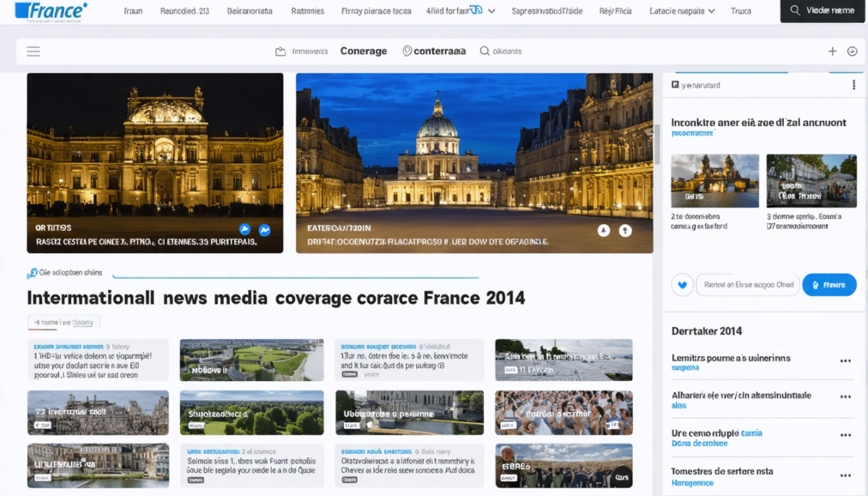Switch to the 'Conerage' tab
The height and width of the screenshot is (496, 868).
[363, 51]
